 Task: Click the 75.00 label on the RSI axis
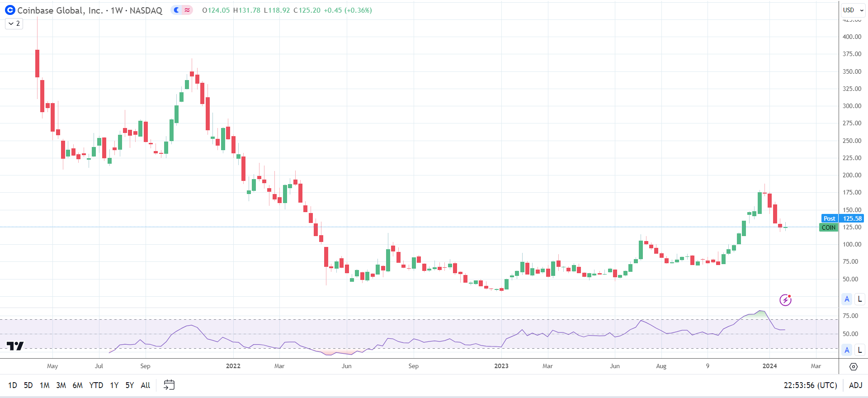coord(850,316)
